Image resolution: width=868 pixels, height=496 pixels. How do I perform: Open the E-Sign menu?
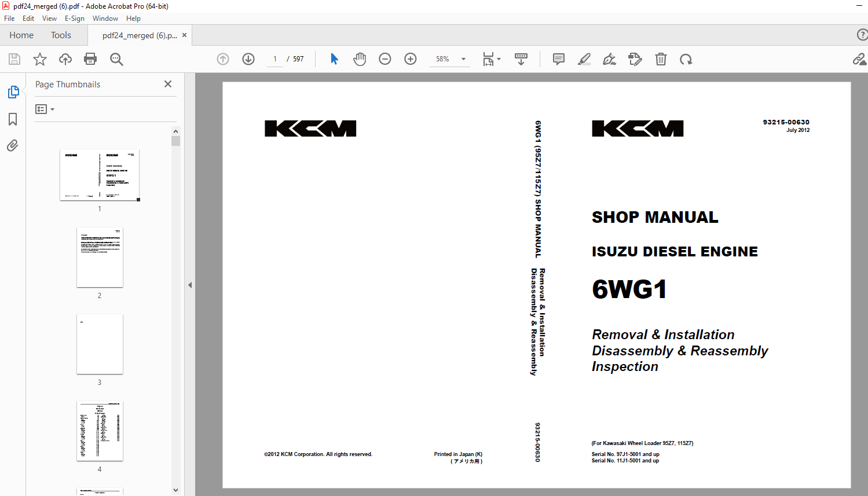click(x=74, y=19)
